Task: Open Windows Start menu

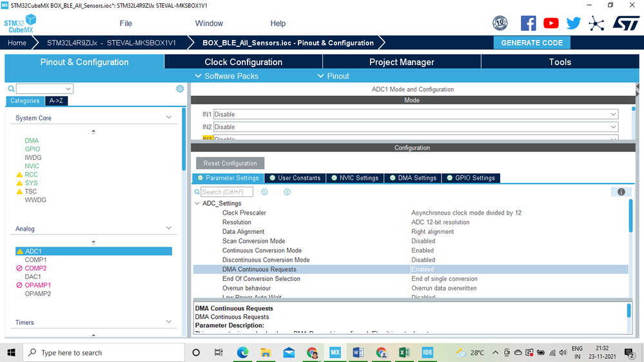Action: point(11,352)
